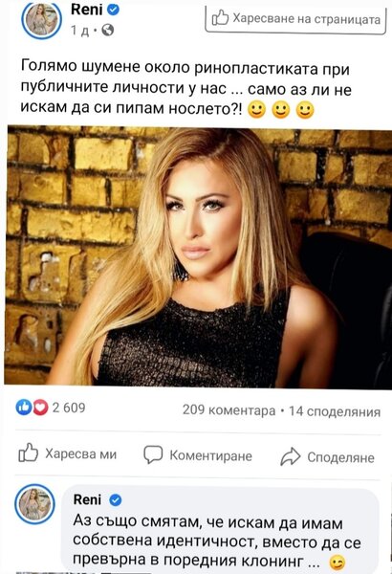392x574 pixels.
Task: Click the Споделяне share button
Action: pos(327,457)
